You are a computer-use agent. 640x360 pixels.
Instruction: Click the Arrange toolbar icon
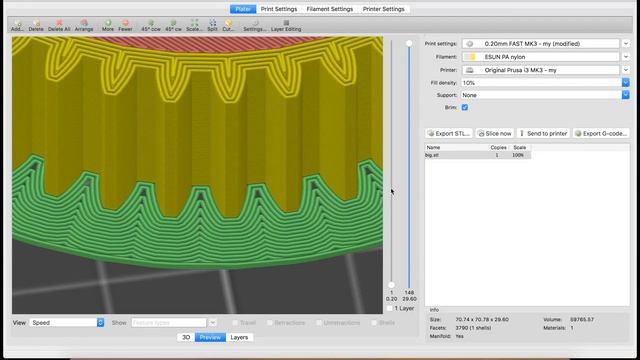point(84,25)
